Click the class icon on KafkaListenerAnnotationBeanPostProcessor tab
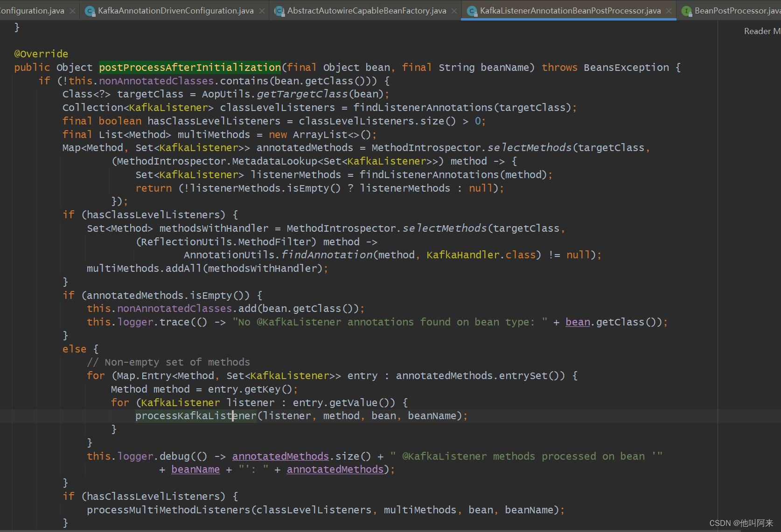Screen dimensions: 781x532 pyautogui.click(x=472, y=11)
